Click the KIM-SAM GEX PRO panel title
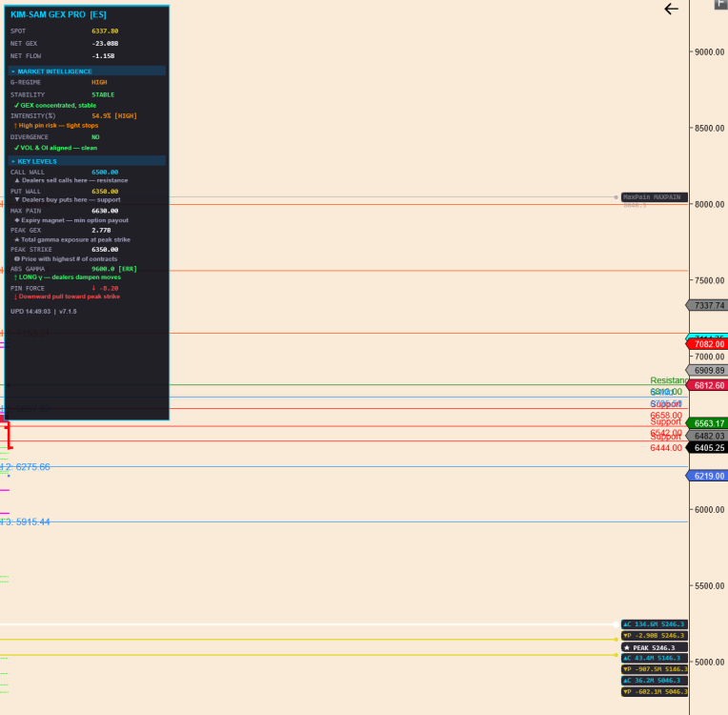Image resolution: width=728 pixels, height=715 pixels. coord(58,15)
